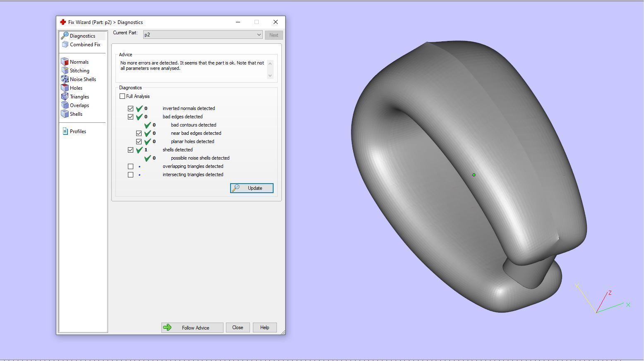Image resolution: width=644 pixels, height=361 pixels.
Task: Open the Diagnostics page in the sidebar
Action: (x=82, y=36)
